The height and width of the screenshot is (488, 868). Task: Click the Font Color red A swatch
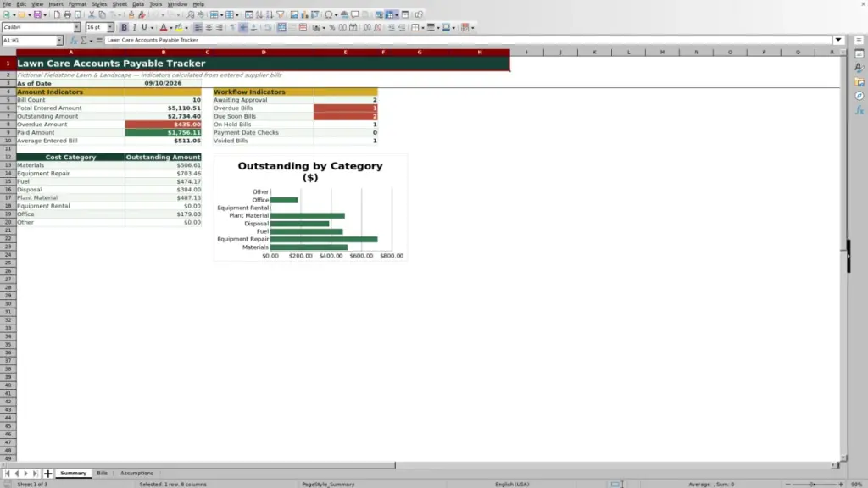pos(164,27)
